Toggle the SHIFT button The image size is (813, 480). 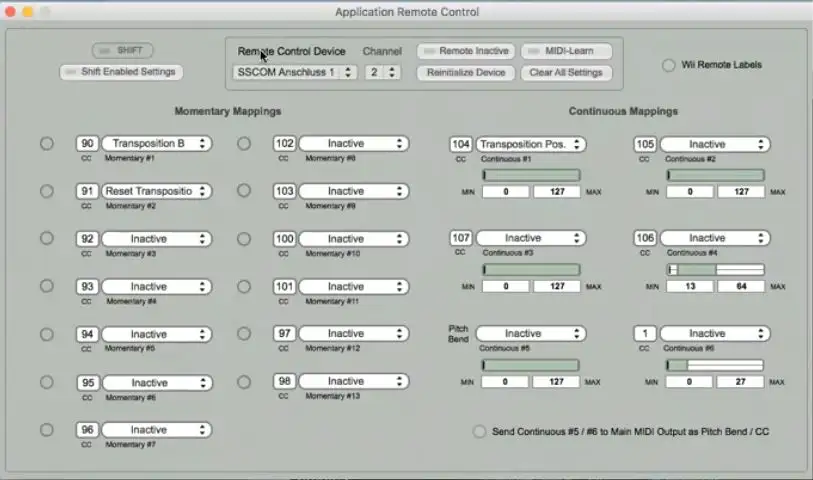pyautogui.click(x=122, y=50)
